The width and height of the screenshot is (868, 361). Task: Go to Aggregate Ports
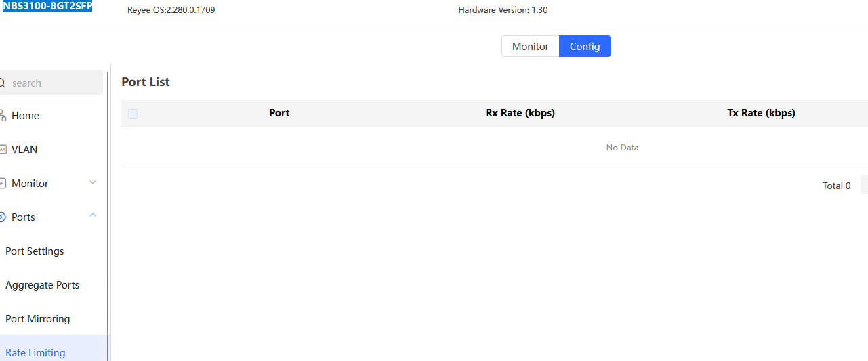[42, 285]
